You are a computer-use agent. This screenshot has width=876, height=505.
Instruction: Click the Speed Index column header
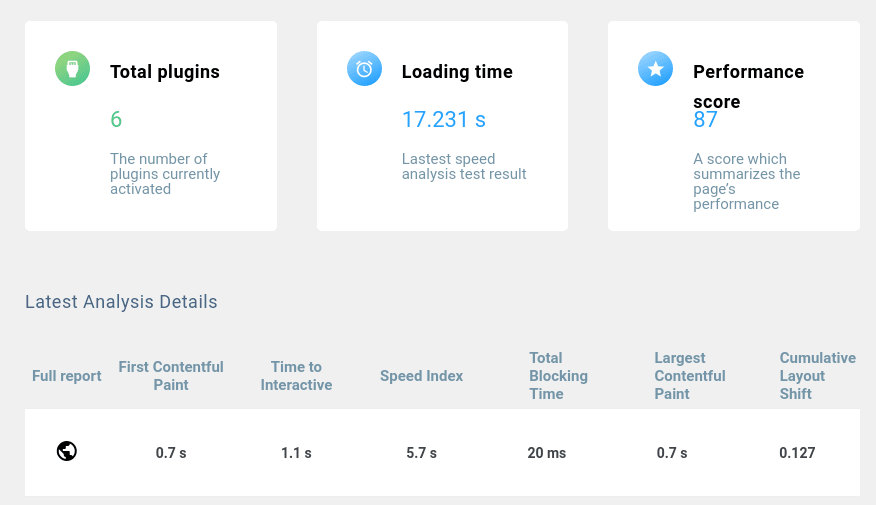point(421,376)
